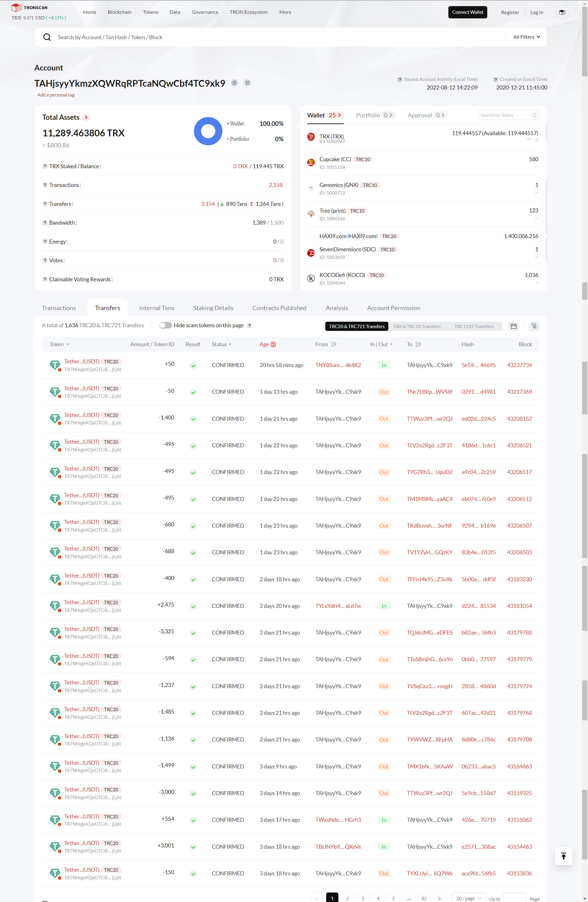Screen dimensions: 588x902
Task: Toggle Hide scam tokens on this page
Action: click(166, 325)
